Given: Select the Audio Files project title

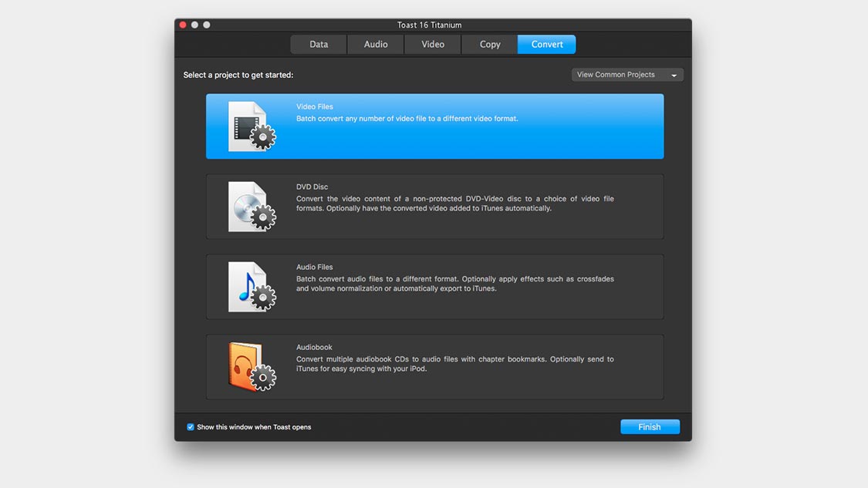Looking at the screenshot, I should [x=315, y=268].
